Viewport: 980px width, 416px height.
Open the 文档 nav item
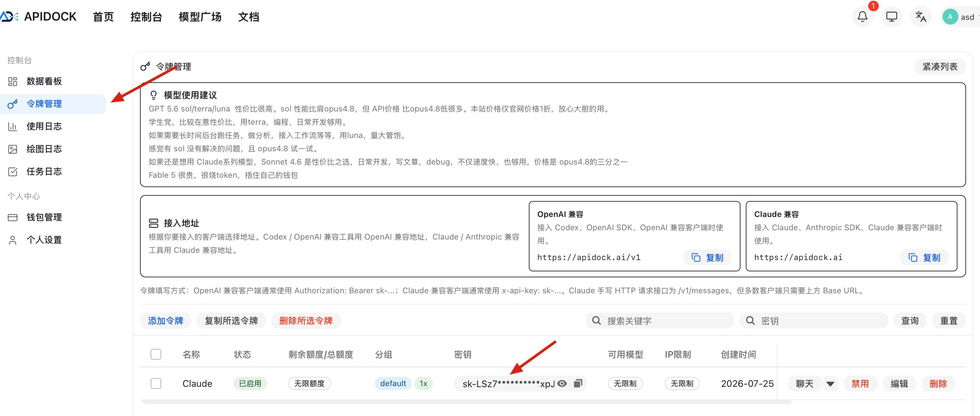(x=249, y=17)
